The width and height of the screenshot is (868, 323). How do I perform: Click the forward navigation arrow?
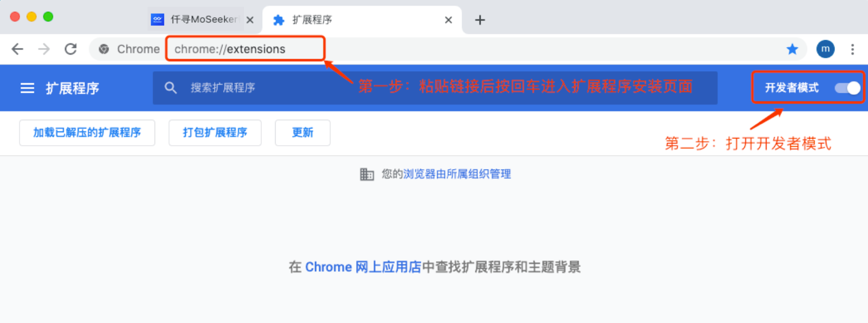tap(44, 49)
